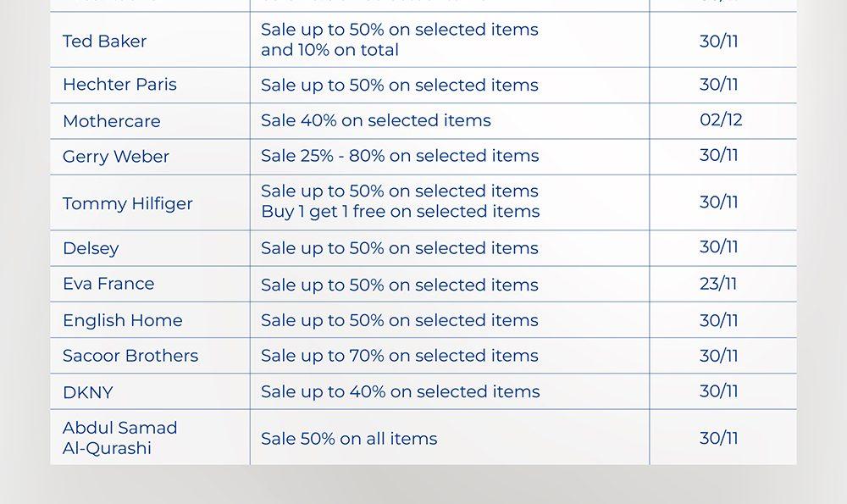Select the Delsey brand cell

[91, 248]
